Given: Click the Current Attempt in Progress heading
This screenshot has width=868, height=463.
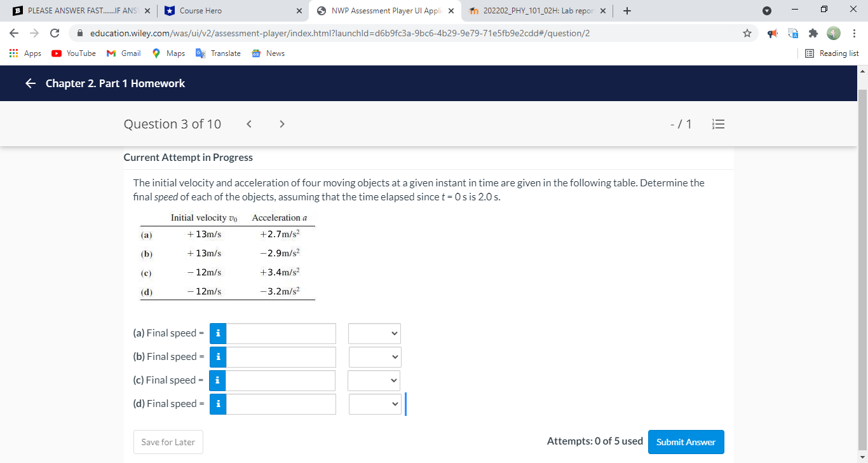Looking at the screenshot, I should pyautogui.click(x=188, y=158).
